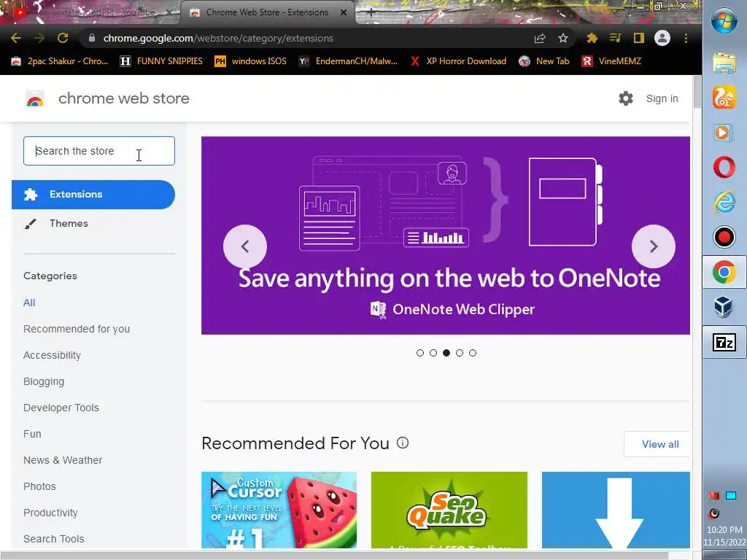
Task: Open 7-Zip from the taskbar
Action: coord(724,342)
